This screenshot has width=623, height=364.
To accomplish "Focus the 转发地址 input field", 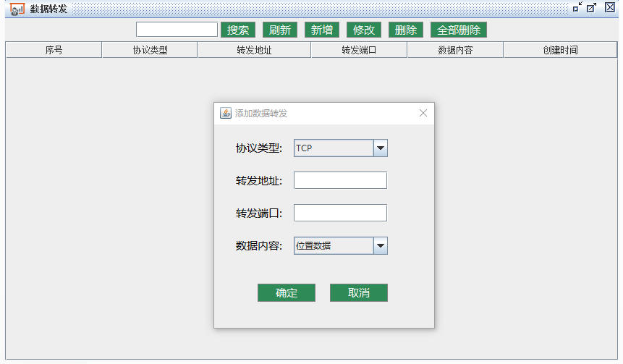I will point(340,180).
